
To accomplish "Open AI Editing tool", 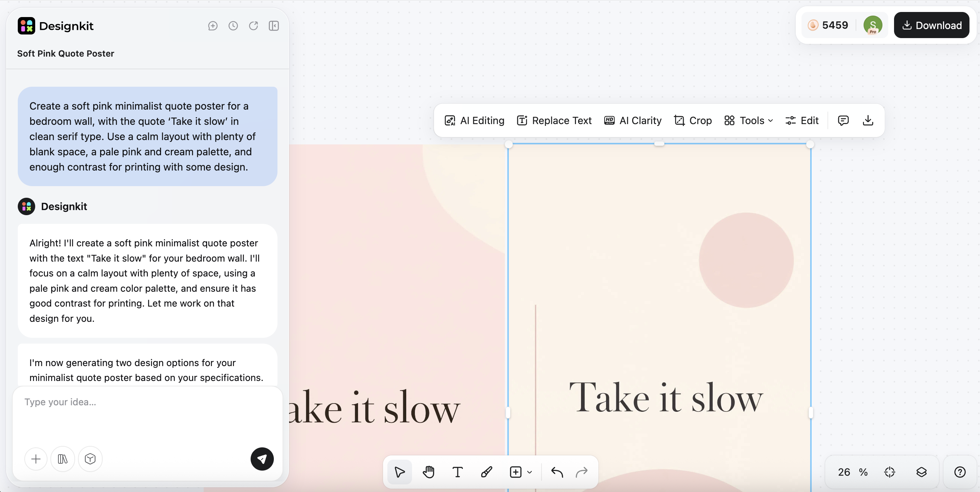I will pyautogui.click(x=474, y=120).
